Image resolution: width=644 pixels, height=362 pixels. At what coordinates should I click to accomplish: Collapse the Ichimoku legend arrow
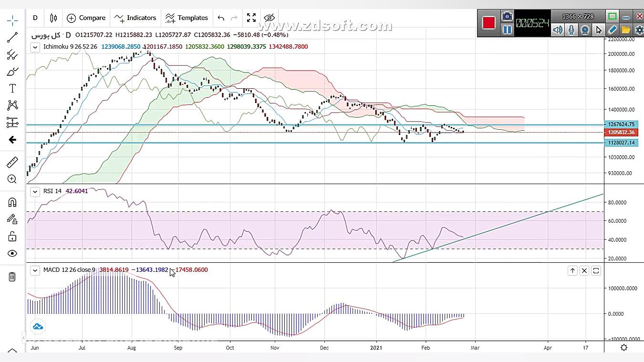(35, 47)
